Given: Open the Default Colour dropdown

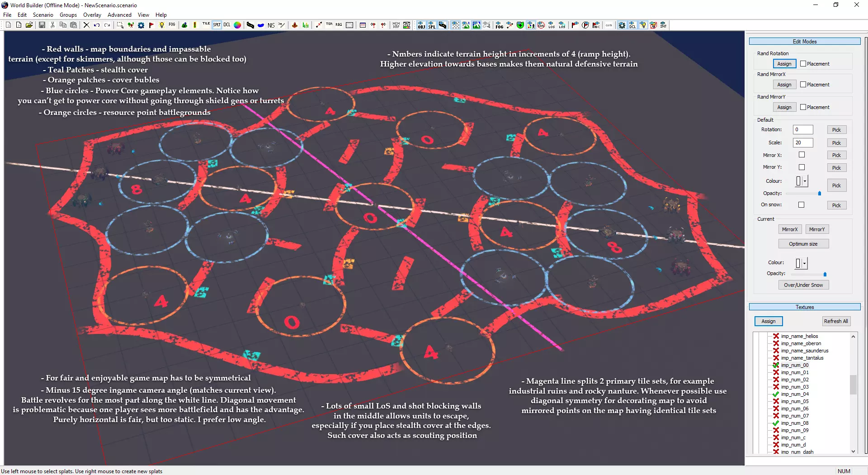Looking at the screenshot, I should coord(805,181).
